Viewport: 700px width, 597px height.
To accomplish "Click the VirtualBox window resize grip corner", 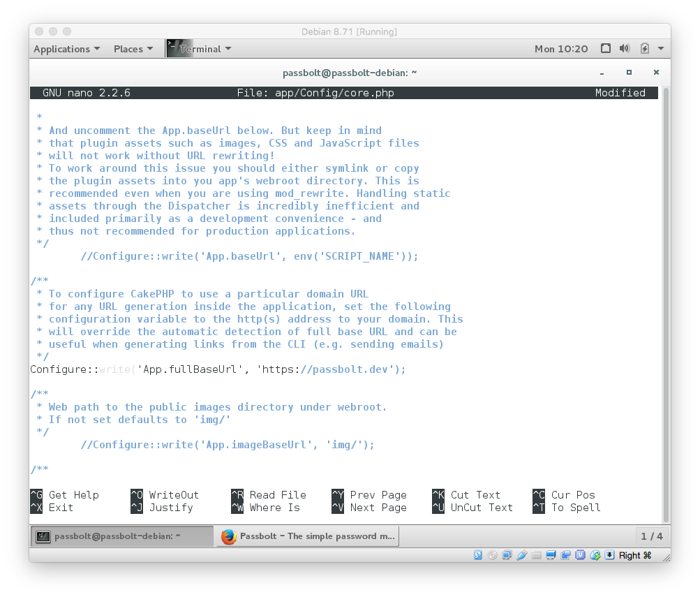I will pyautogui.click(x=667, y=557).
